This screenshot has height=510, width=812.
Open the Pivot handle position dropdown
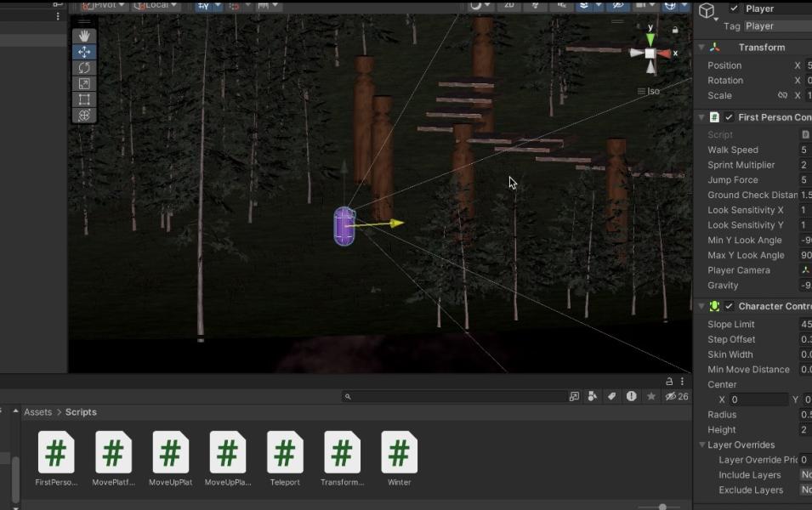[x=104, y=5]
